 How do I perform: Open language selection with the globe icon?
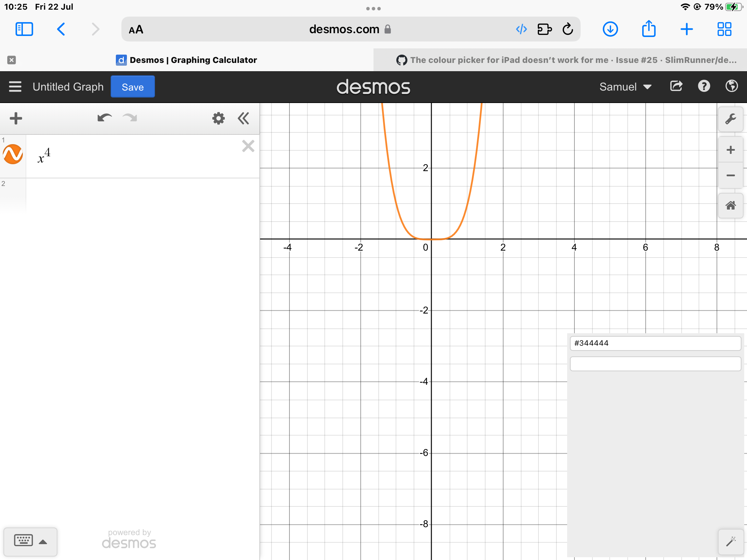pos(731,86)
